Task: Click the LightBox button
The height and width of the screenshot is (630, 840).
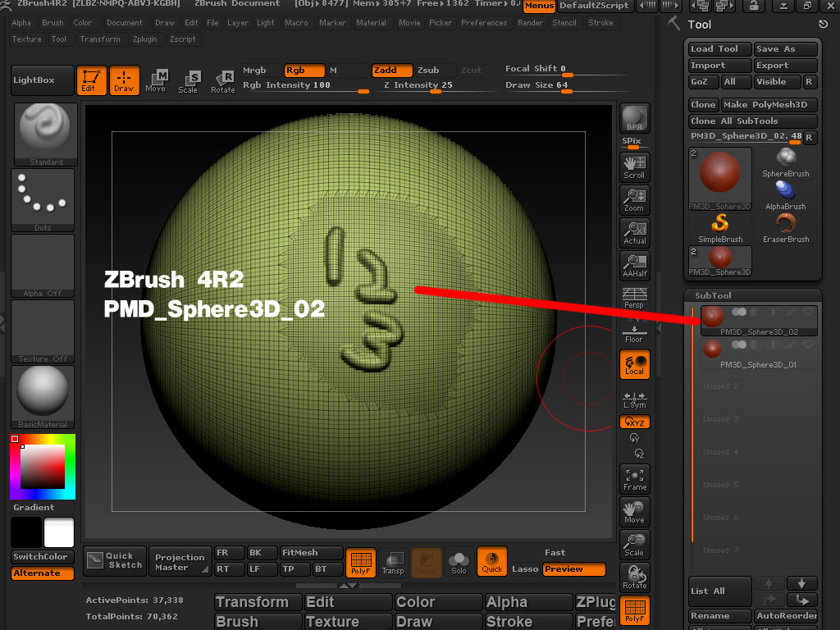Action: 42,80
